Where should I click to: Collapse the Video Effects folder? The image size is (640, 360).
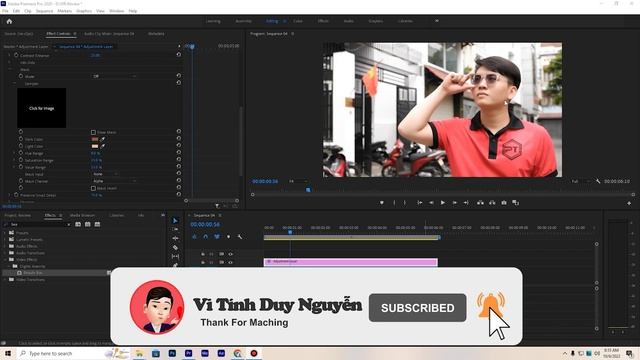pos(5,260)
